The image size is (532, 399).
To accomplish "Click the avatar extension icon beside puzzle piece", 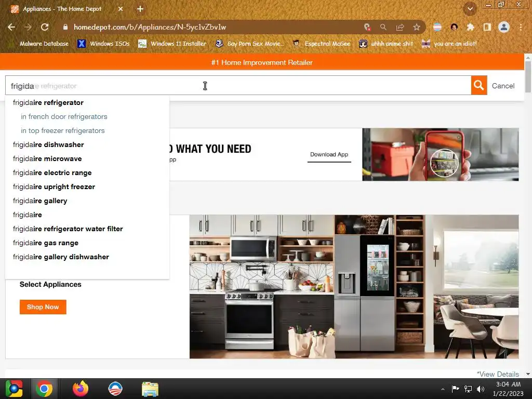I will [x=454, y=27].
